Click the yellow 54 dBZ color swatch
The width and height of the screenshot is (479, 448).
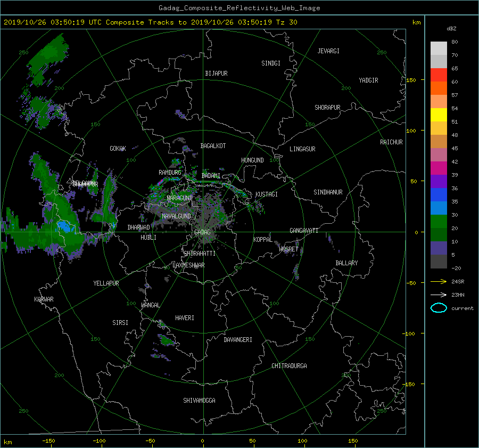439,115
